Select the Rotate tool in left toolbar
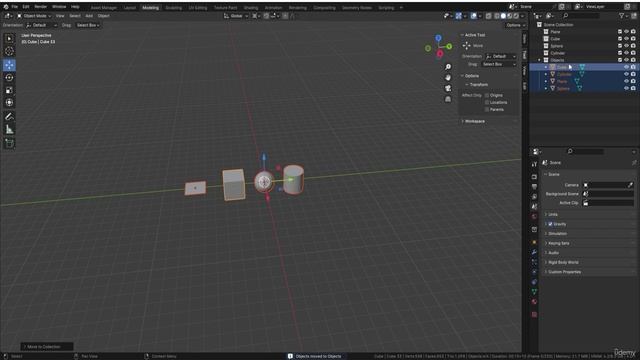This screenshot has width=640, height=360. click(x=9, y=77)
